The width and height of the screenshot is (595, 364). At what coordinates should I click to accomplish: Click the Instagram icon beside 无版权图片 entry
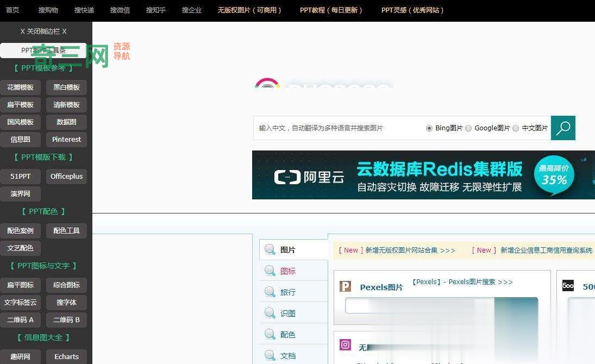[x=346, y=345]
